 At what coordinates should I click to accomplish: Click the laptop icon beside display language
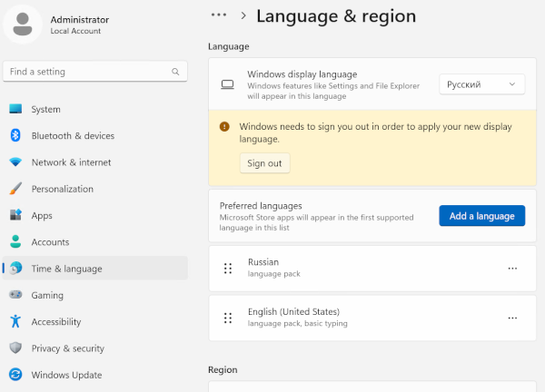point(227,84)
